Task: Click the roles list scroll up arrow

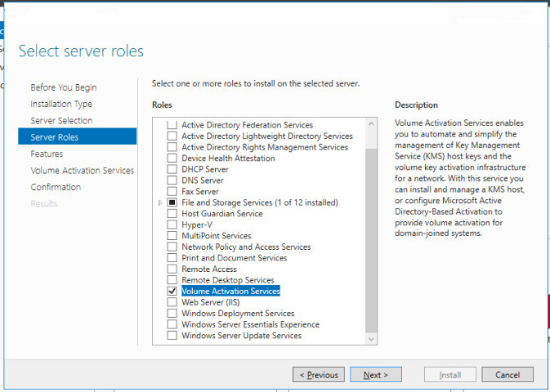Action: 372,124
